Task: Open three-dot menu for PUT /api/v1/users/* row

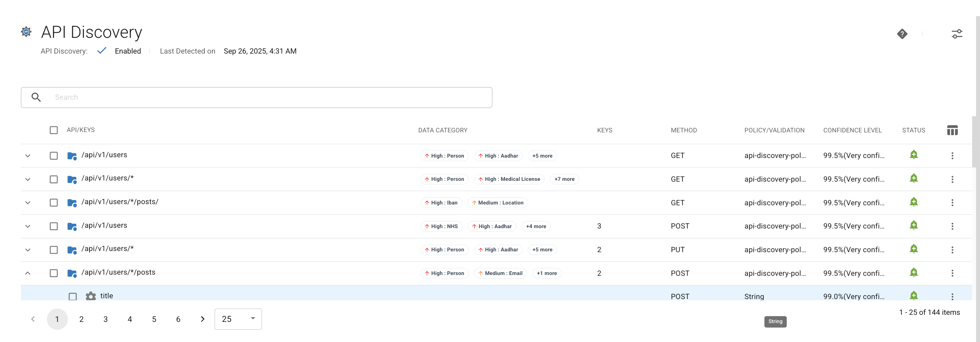Action: tap(952, 250)
